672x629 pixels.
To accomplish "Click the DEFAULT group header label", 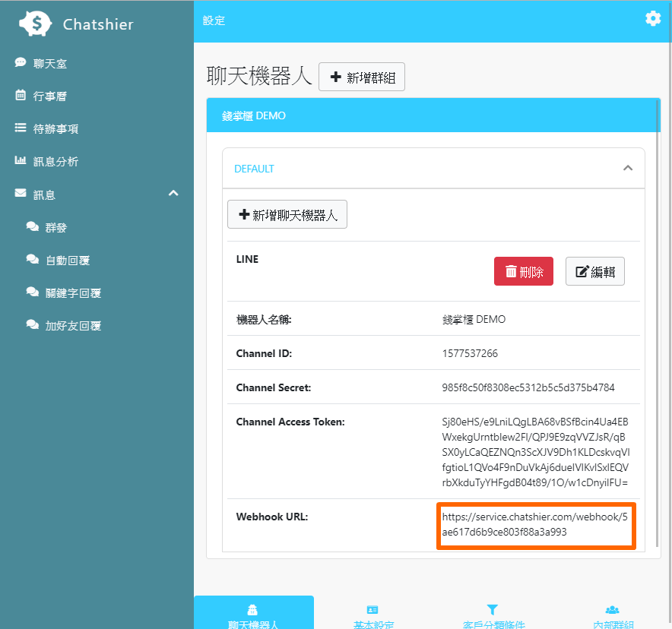I will click(x=254, y=169).
